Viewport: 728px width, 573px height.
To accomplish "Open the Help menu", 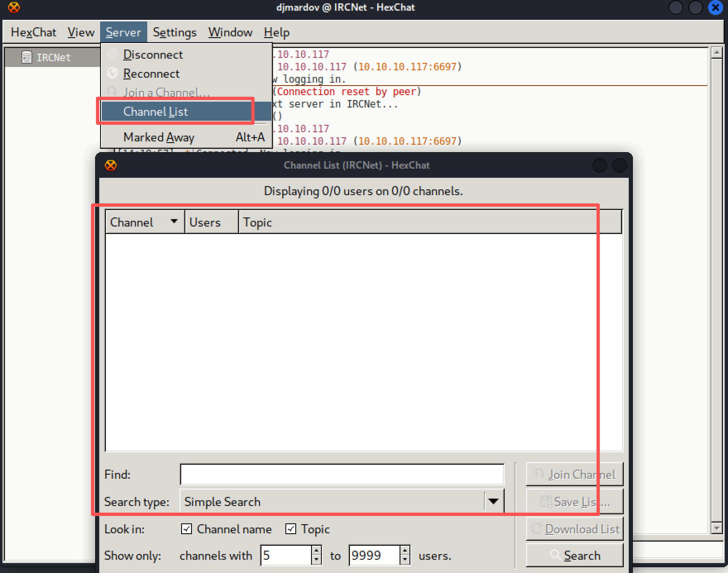I will (277, 32).
